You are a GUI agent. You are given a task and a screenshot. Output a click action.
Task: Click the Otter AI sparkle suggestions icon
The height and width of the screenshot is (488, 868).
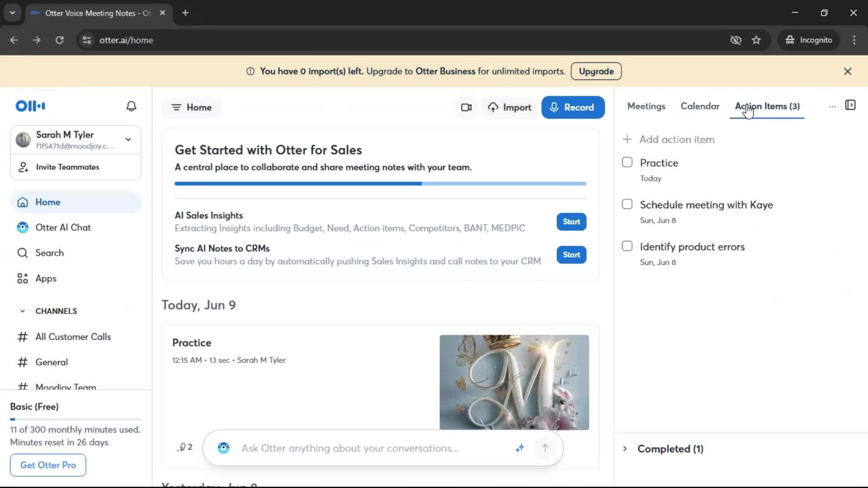point(520,448)
